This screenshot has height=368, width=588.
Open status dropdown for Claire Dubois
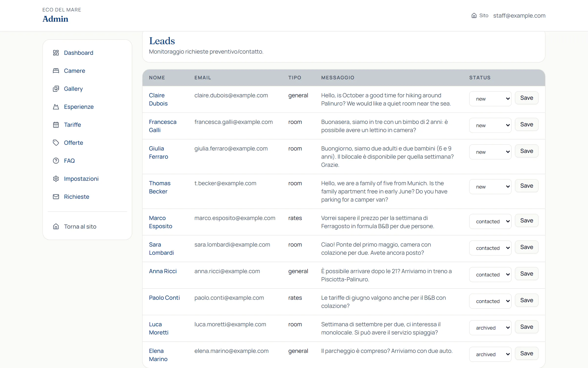(490, 99)
